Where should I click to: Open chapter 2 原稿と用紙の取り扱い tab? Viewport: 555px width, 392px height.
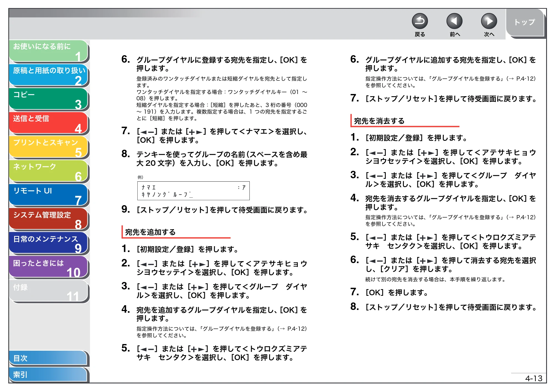pyautogui.click(x=49, y=75)
